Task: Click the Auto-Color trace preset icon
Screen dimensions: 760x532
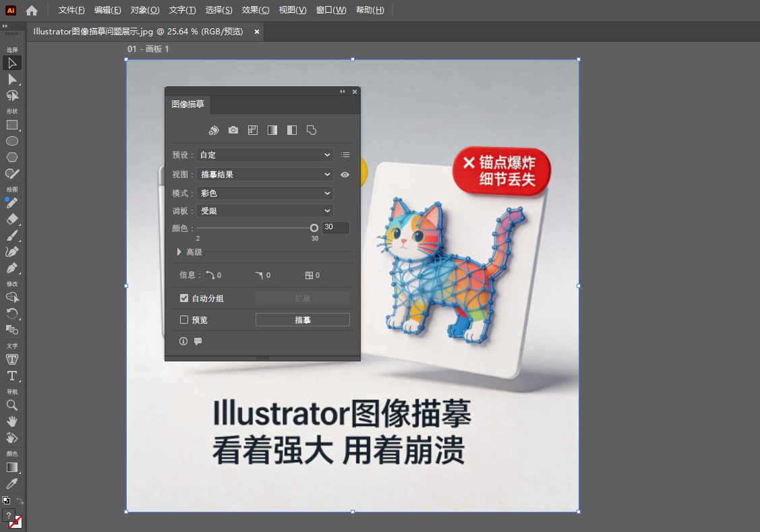Action: (x=214, y=130)
